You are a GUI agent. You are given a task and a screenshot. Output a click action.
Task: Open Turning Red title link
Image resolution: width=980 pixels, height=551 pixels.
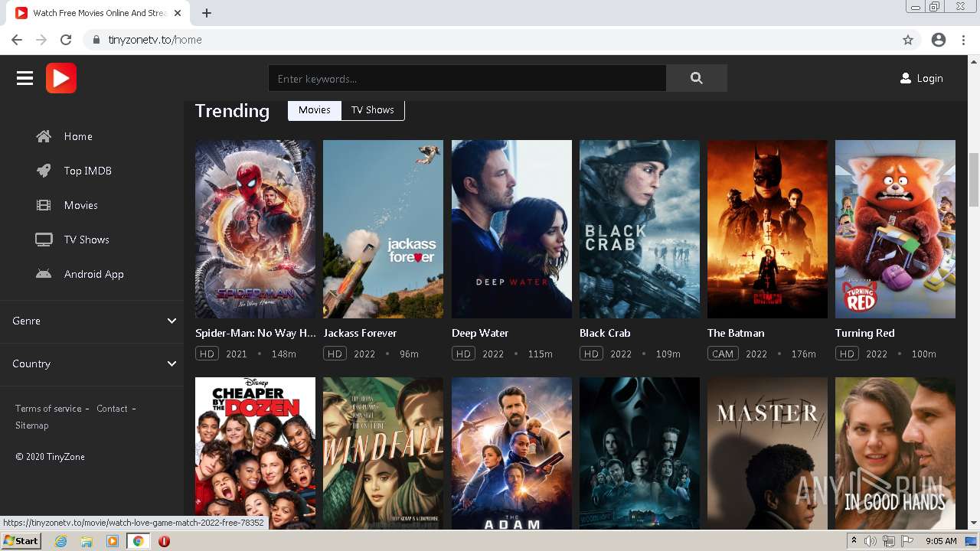[x=864, y=333]
